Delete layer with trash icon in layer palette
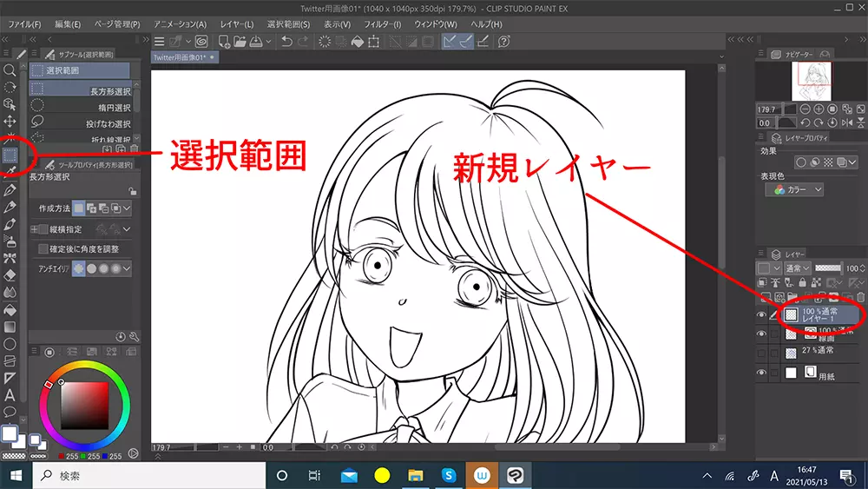Screen dimensions: 868x489 [860, 297]
